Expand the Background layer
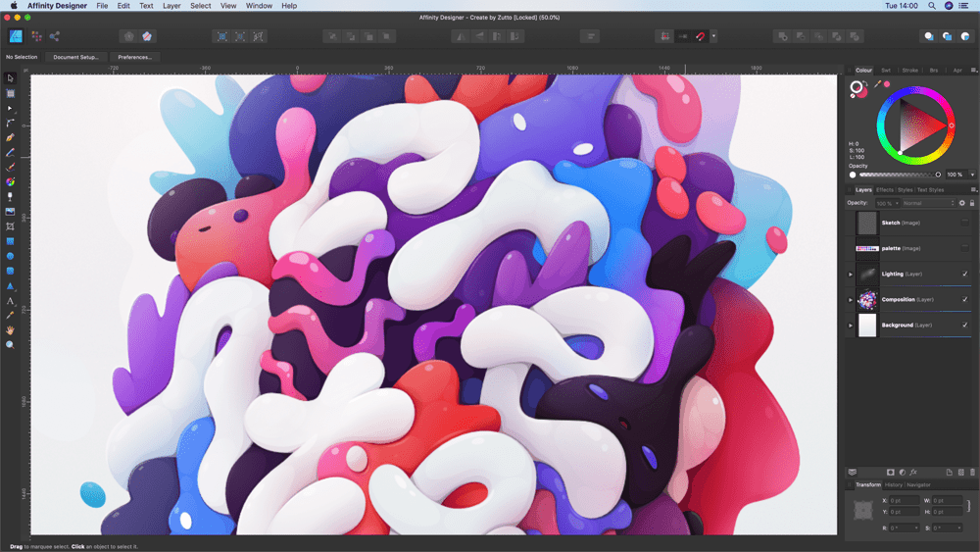This screenshot has width=980, height=552. point(850,326)
